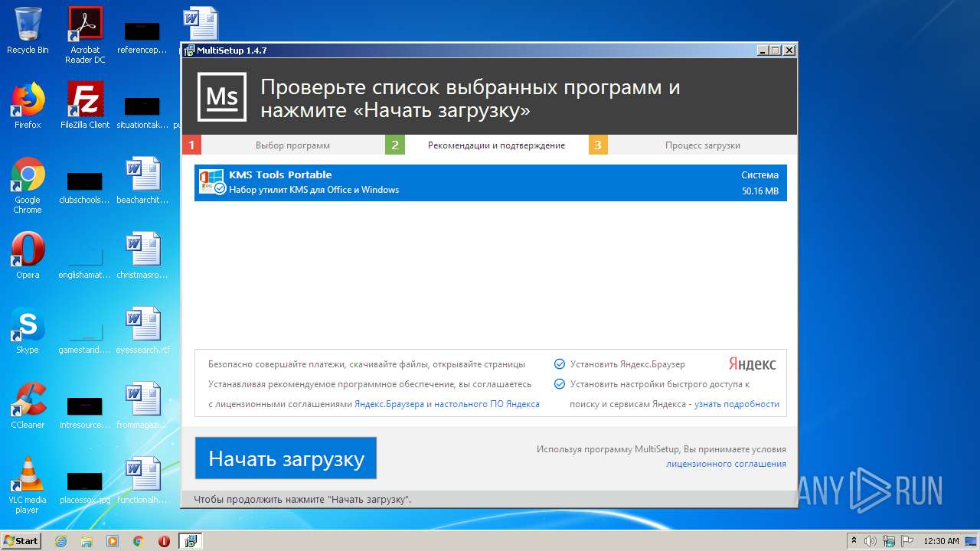Open Windows Start menu
980x551 pixels.
(21, 541)
